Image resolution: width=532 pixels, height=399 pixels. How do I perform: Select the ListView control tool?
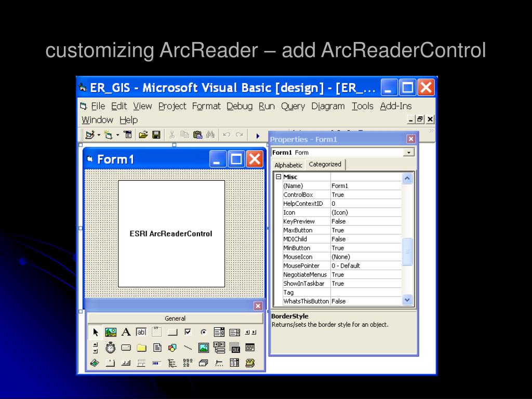click(x=188, y=363)
